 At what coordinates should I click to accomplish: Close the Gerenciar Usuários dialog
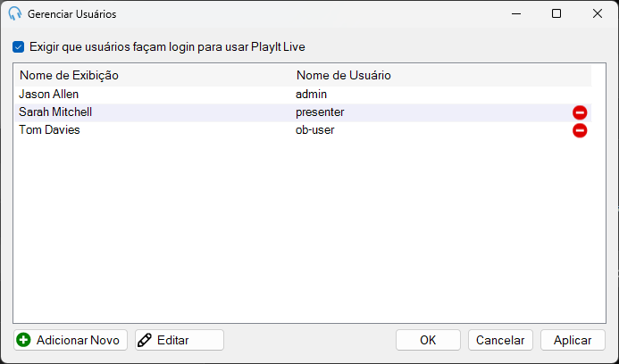tap(598, 13)
